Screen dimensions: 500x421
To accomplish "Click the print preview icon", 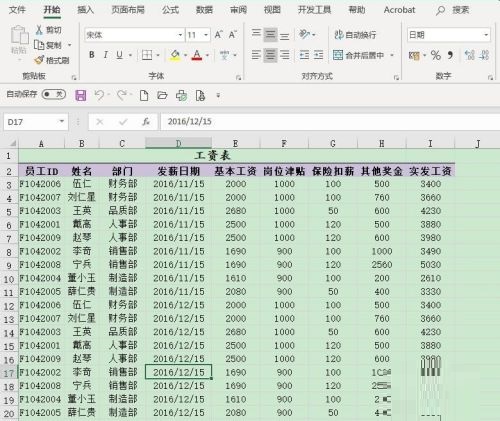I will pyautogui.click(x=200, y=96).
